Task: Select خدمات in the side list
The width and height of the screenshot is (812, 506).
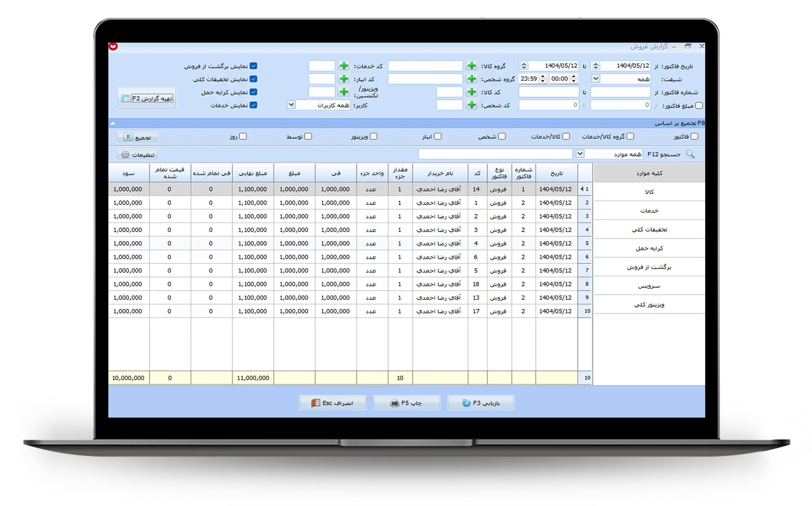Action: point(649,211)
